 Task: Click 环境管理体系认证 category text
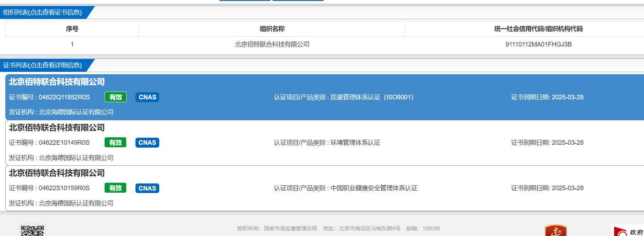(x=355, y=143)
